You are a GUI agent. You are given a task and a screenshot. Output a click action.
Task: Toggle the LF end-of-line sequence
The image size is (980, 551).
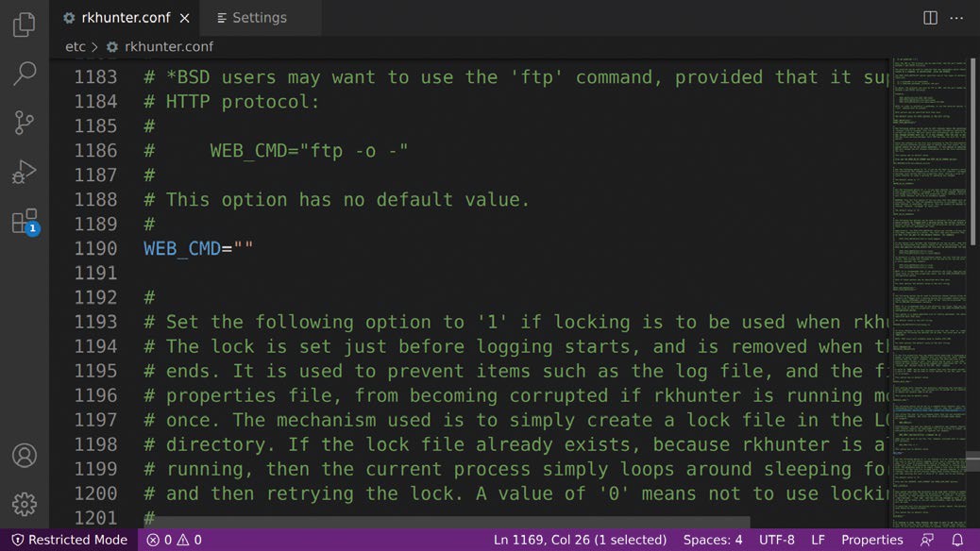[x=818, y=540]
